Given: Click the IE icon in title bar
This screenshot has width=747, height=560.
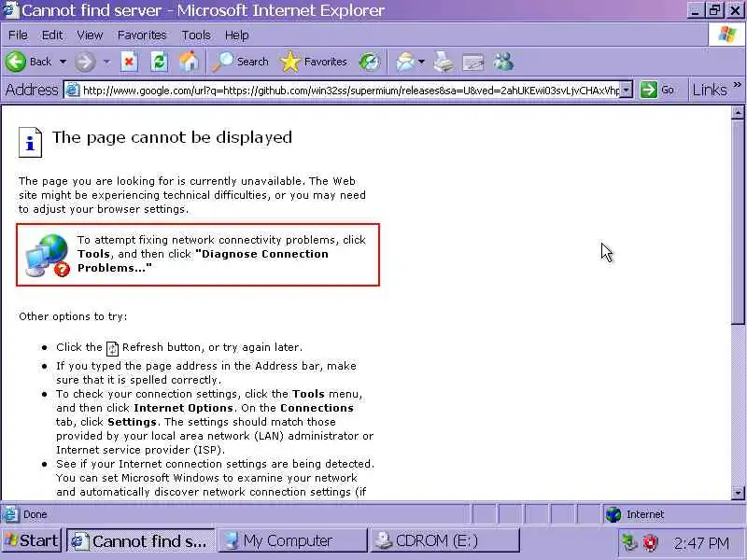Looking at the screenshot, I should pos(10,10).
